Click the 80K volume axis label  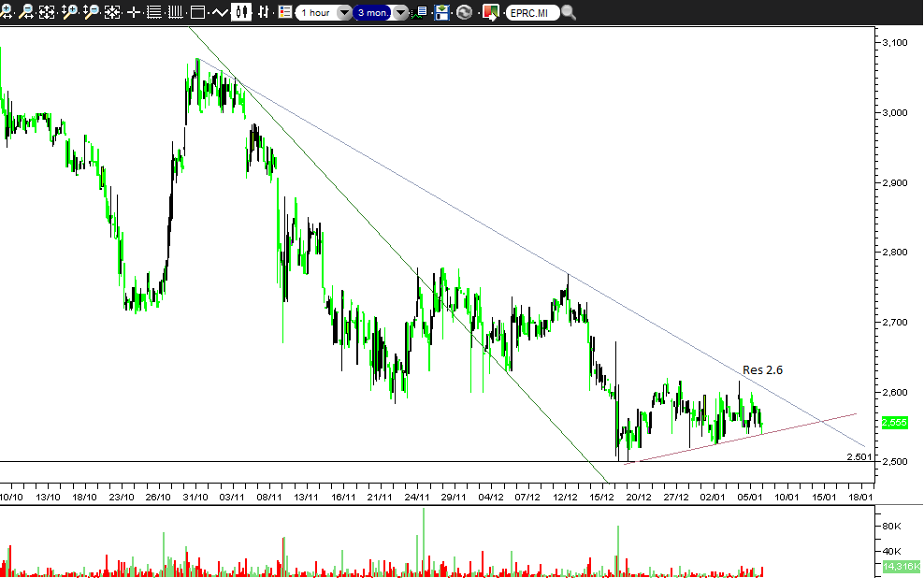click(891, 526)
